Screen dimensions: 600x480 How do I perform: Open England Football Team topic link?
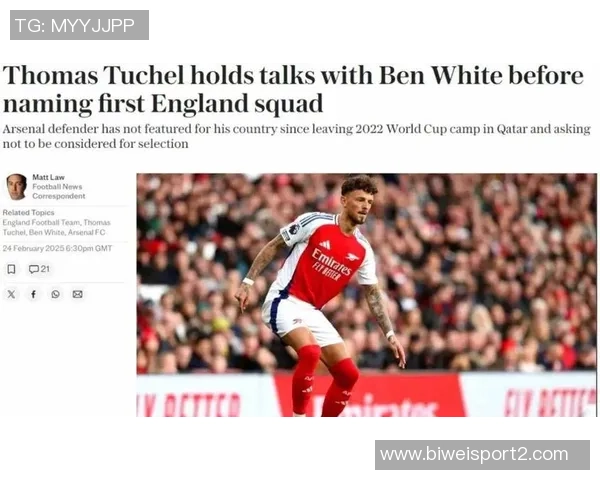[x=41, y=222]
